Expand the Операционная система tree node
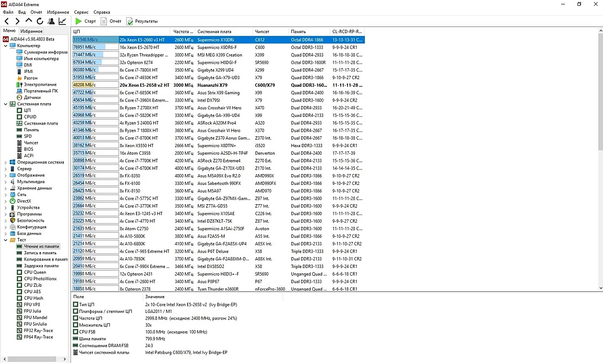Viewport: 603px width, 364px height. [x=6, y=162]
